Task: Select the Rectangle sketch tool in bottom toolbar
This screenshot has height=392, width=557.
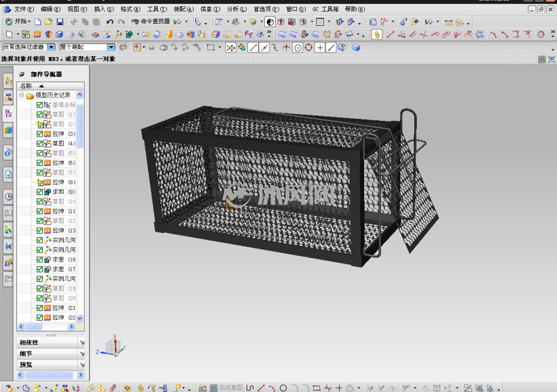Action: coord(317,388)
